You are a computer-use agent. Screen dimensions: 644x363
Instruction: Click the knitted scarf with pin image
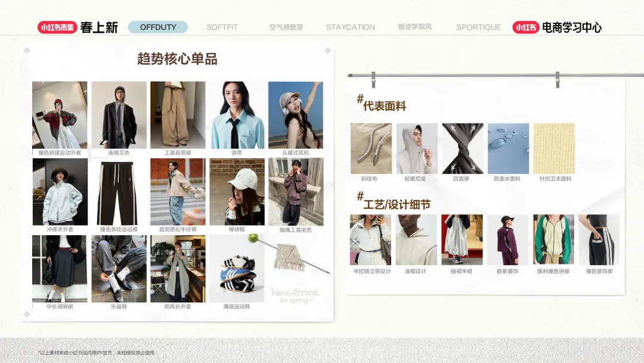coord(289,254)
